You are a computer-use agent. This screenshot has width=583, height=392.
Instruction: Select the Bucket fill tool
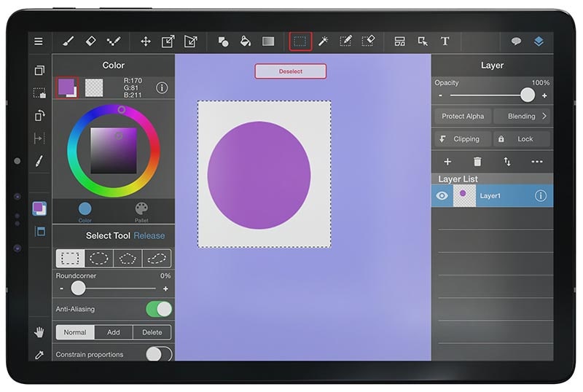pos(246,42)
